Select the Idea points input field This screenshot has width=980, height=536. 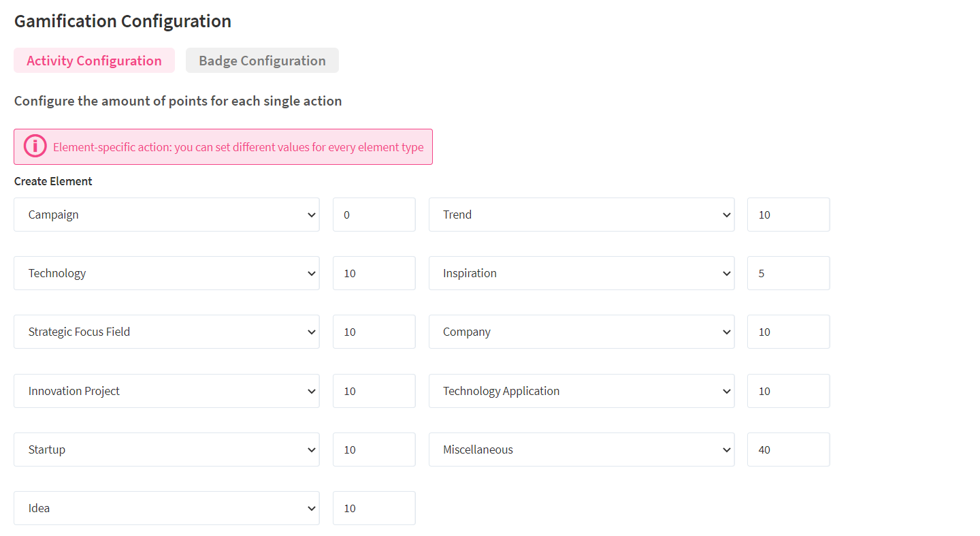[374, 508]
